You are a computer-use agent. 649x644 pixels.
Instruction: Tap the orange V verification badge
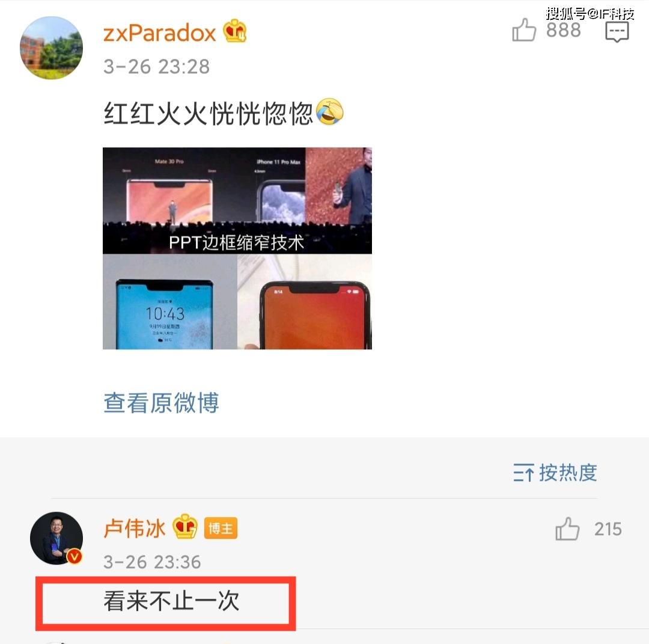[75, 556]
